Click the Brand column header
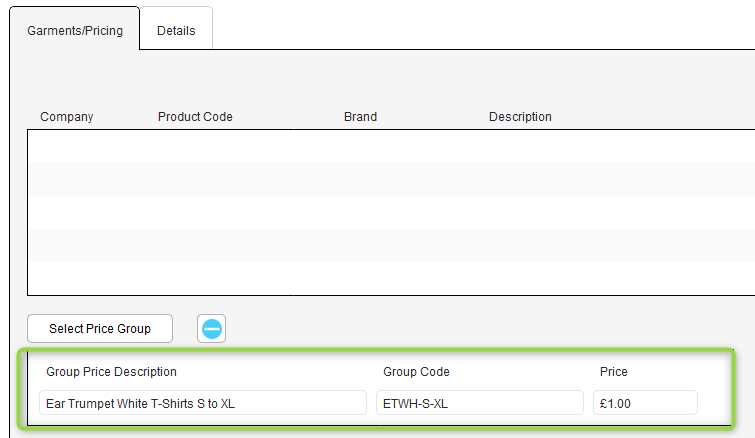 click(x=360, y=117)
